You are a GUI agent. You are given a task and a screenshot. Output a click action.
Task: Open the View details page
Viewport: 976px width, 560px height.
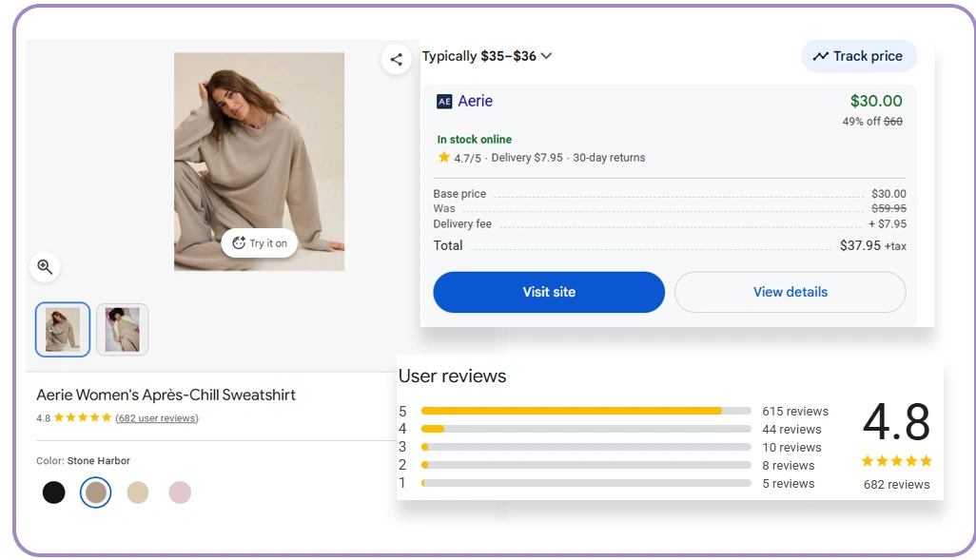pyautogui.click(x=790, y=292)
